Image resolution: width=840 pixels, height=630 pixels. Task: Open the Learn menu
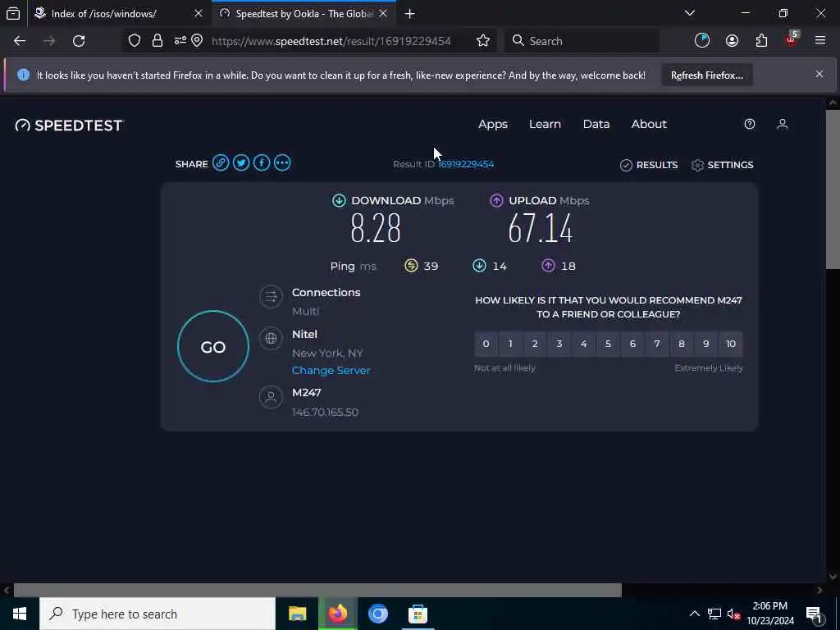click(x=545, y=125)
